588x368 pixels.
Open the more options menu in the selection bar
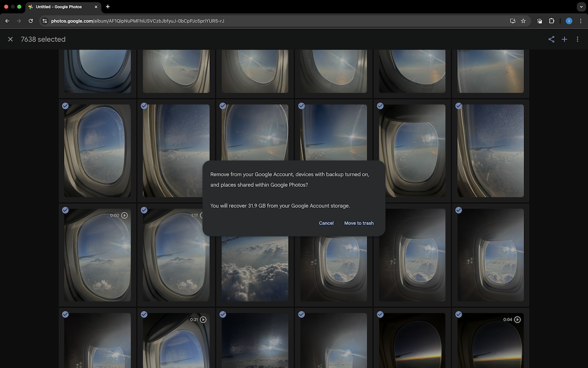coord(578,39)
